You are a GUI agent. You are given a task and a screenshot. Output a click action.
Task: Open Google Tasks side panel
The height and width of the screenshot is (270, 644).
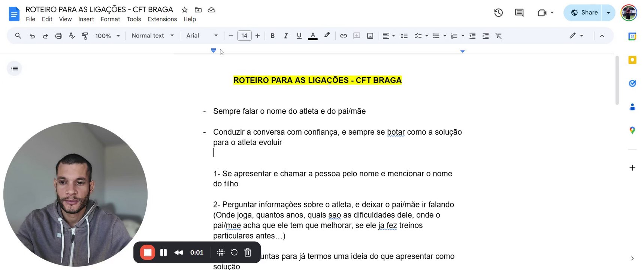[632, 83]
